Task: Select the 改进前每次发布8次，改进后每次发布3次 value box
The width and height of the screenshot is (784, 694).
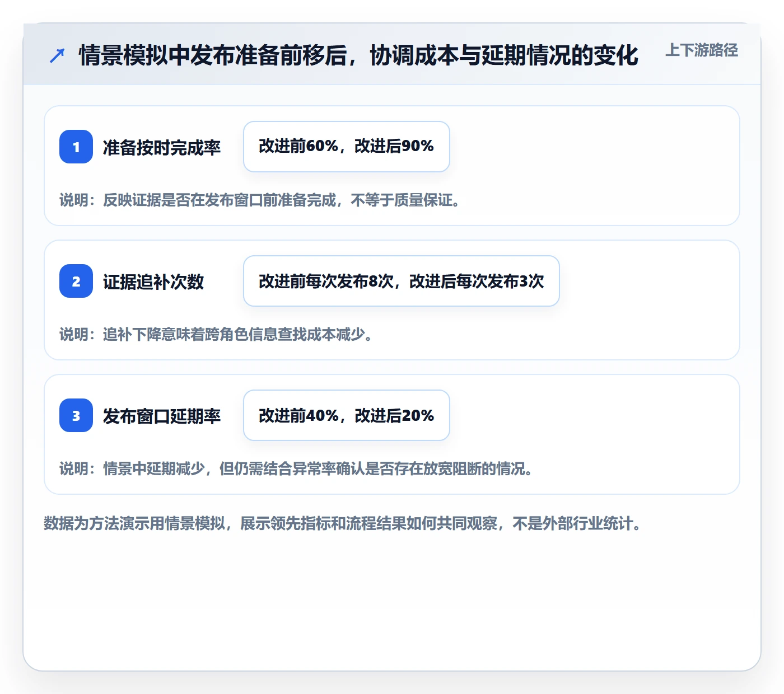Action: [402, 281]
